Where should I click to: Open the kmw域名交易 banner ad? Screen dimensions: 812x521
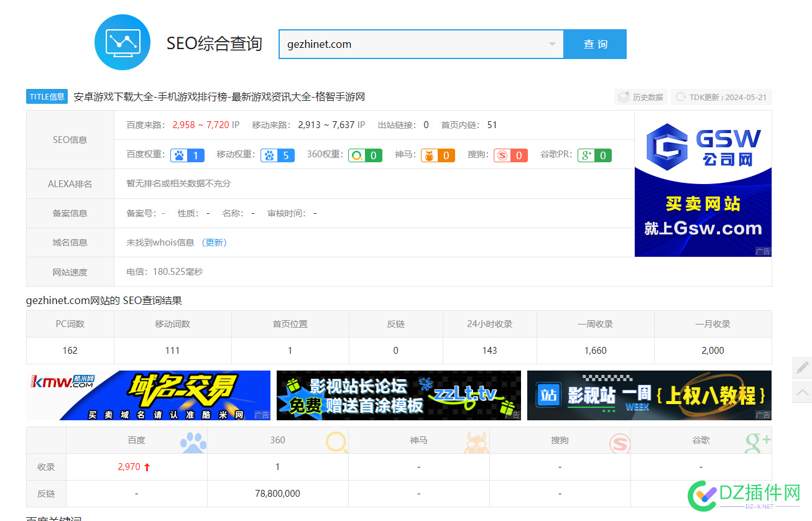click(x=148, y=395)
